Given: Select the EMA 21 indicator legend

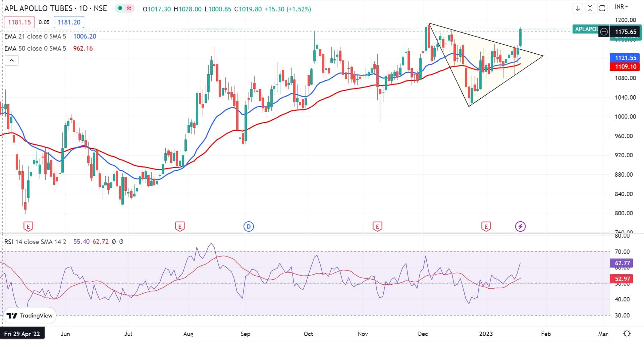Looking at the screenshot, I should [x=35, y=36].
